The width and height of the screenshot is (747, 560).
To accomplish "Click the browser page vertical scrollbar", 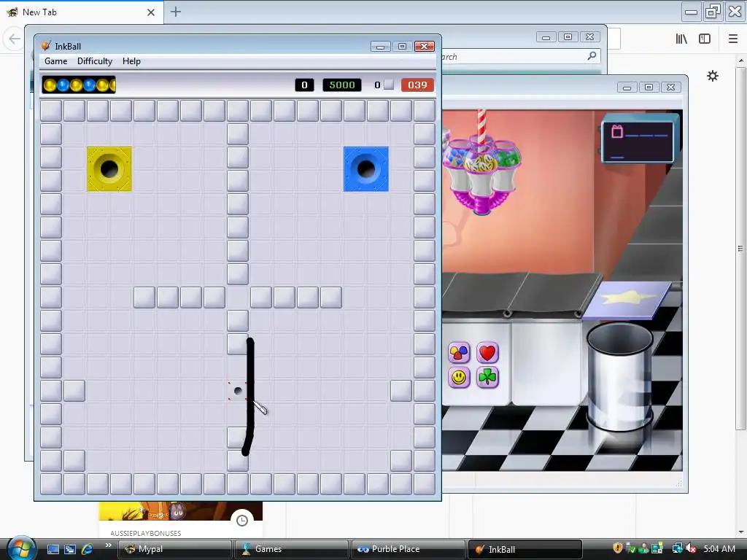I will click(740, 248).
